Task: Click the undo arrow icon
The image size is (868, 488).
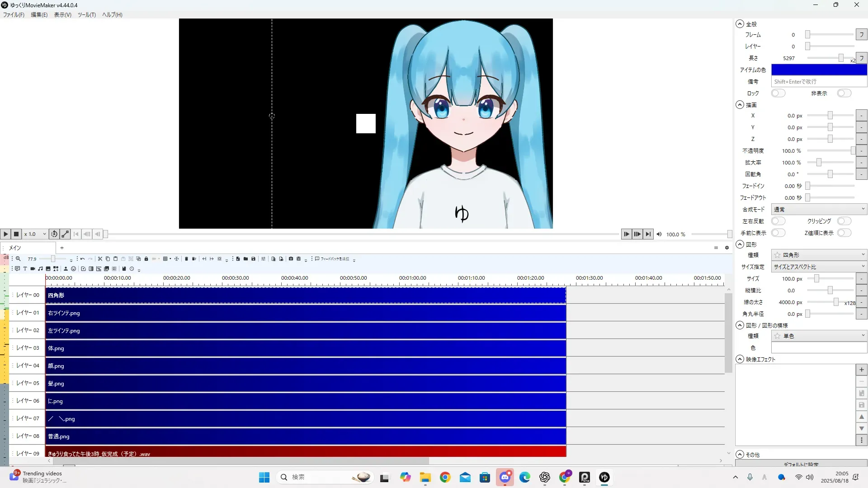Action: pos(82,259)
